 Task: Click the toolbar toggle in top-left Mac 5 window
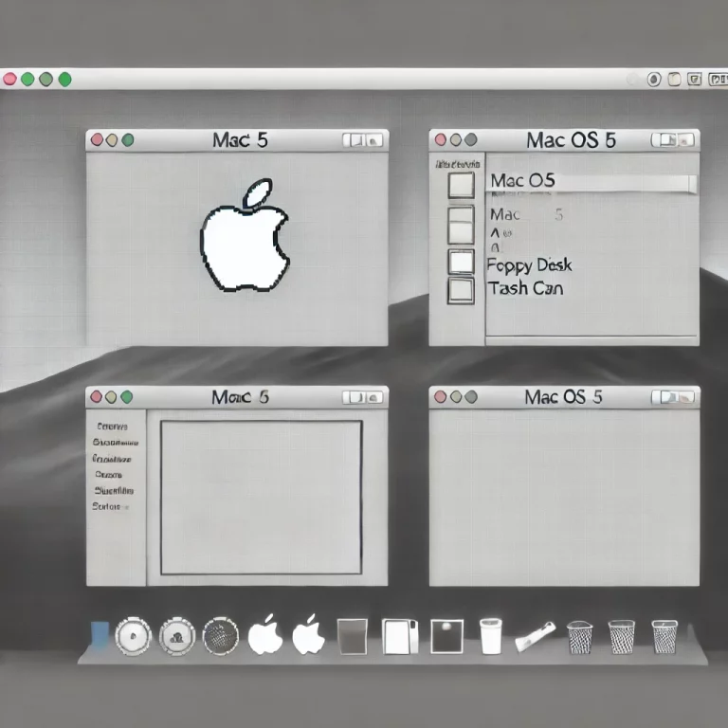tap(363, 140)
